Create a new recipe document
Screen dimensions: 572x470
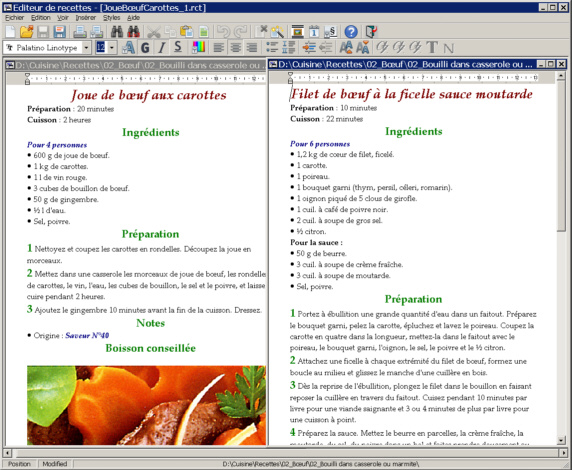10,32
